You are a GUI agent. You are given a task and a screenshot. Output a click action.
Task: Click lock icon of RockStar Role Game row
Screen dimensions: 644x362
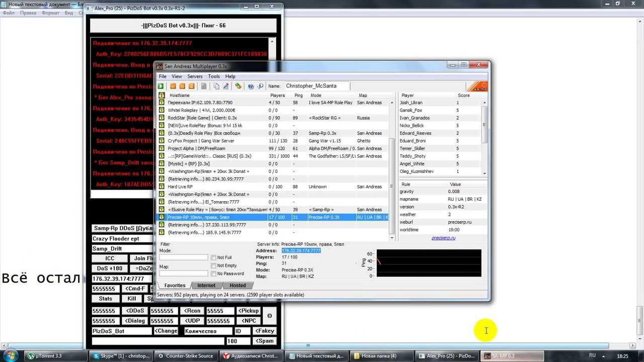point(162,118)
